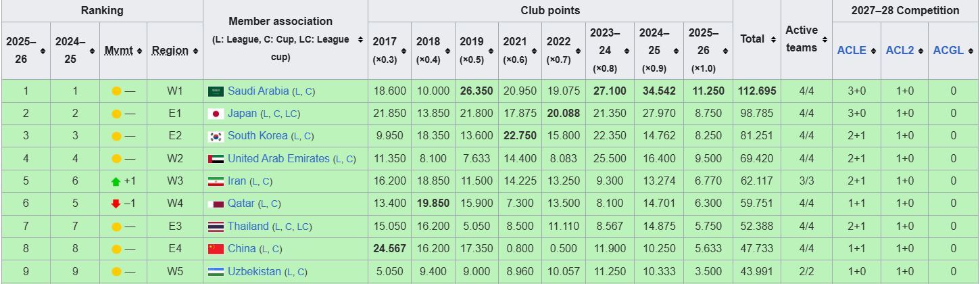The height and width of the screenshot is (284, 980).
Task: Open the ACLE header link
Action: (x=851, y=51)
